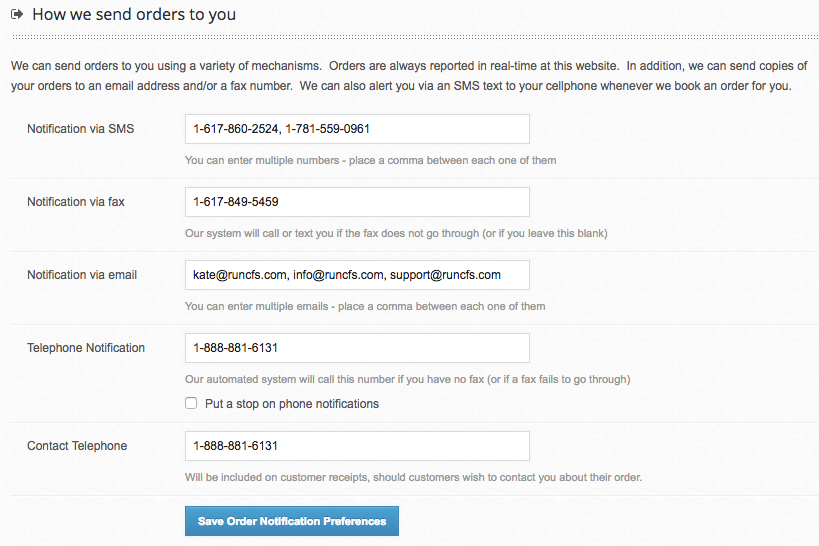Screen dimensions: 819x546
Task: Click the "Telephone Notification" field label
Action: [86, 348]
